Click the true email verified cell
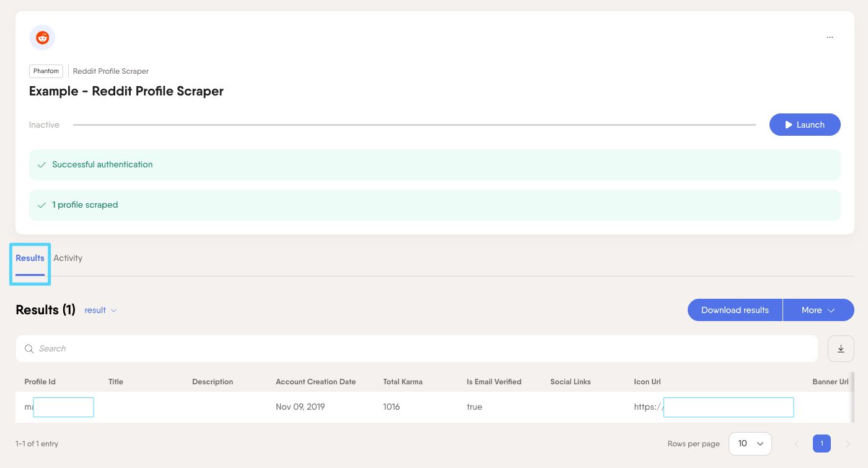868x468 pixels. [475, 407]
